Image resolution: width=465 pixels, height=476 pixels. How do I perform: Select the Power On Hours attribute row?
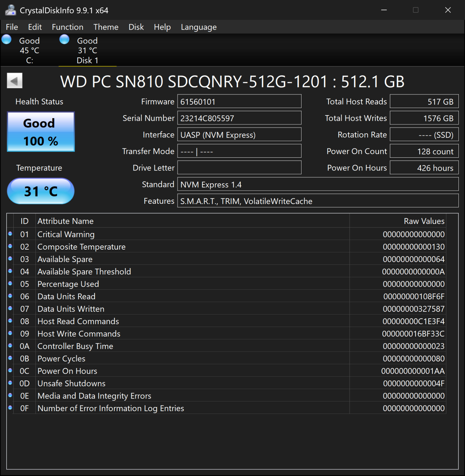click(227, 371)
